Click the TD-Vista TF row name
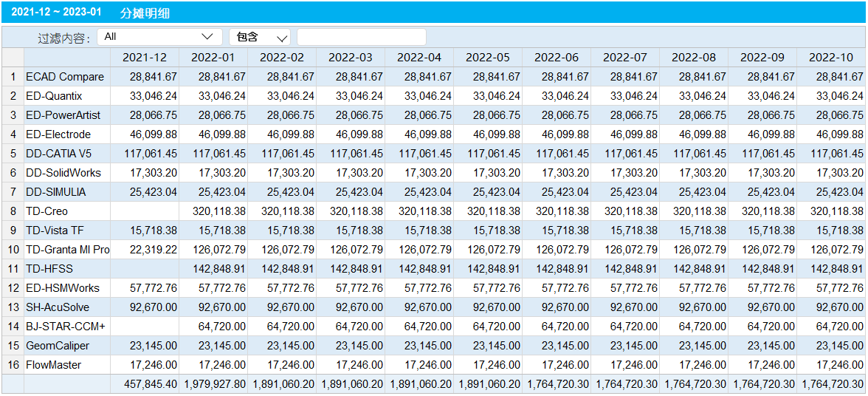The image size is (868, 396). [x=55, y=231]
